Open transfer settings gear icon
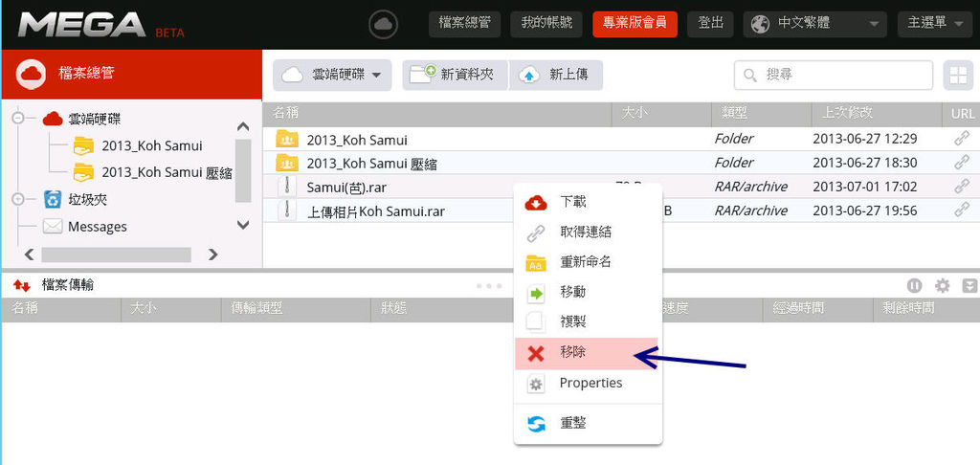Viewport: 980px width, 465px height. [942, 286]
